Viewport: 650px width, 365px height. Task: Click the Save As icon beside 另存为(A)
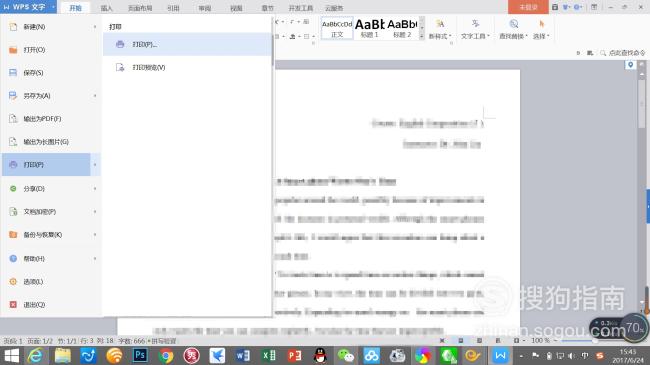click(x=13, y=95)
